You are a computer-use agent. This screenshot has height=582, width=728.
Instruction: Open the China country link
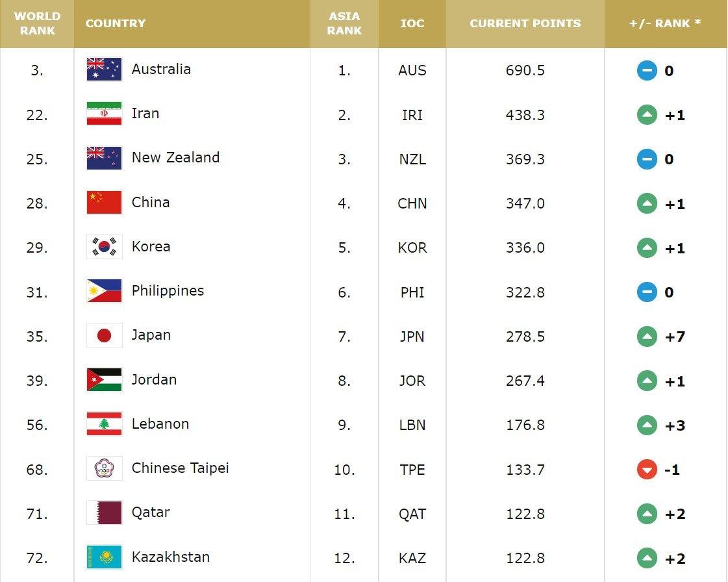(151, 203)
